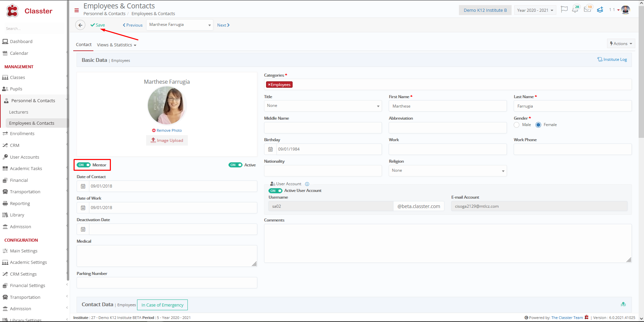Click the Deactivation Date calendar icon
Viewport: 644px width, 322px height.
[x=83, y=229]
